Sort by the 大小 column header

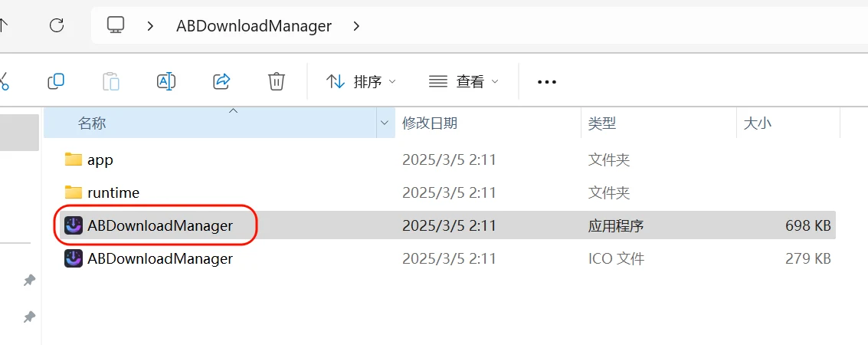pyautogui.click(x=758, y=123)
